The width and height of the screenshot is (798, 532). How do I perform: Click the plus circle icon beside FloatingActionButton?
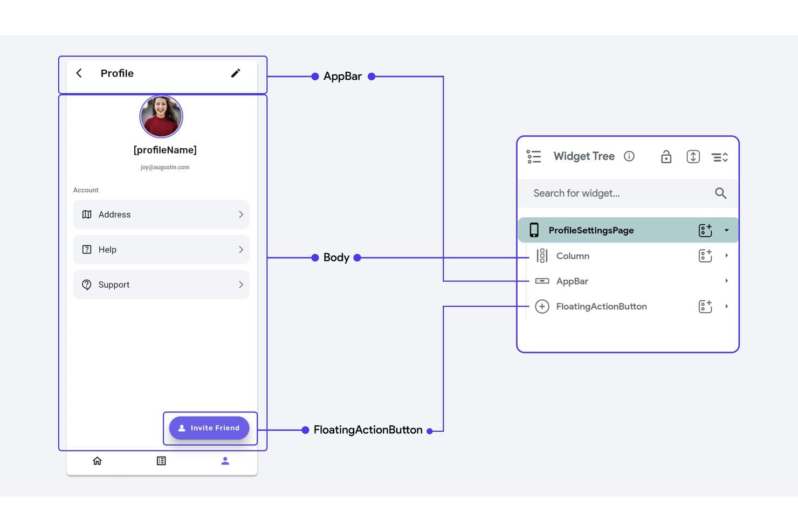(x=542, y=306)
